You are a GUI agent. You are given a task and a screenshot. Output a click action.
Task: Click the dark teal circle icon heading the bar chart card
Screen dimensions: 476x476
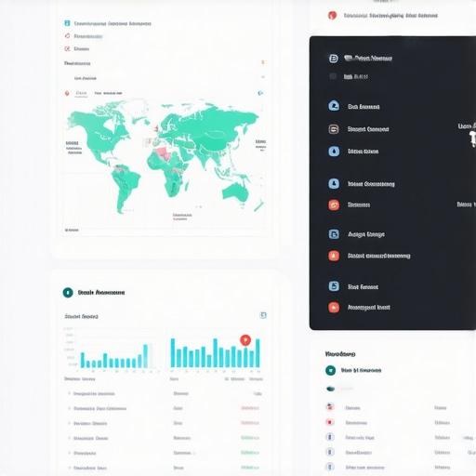pos(68,293)
